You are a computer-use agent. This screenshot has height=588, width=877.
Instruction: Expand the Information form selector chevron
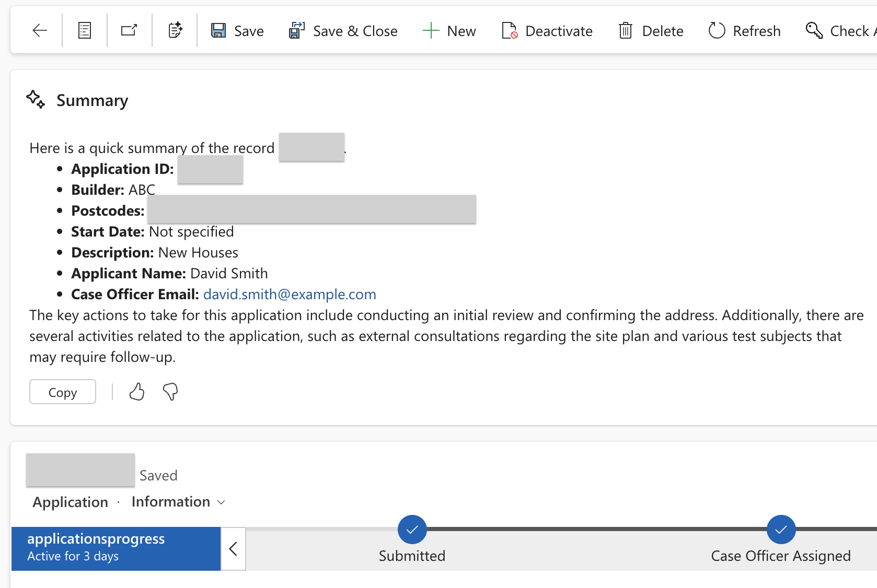coord(221,502)
